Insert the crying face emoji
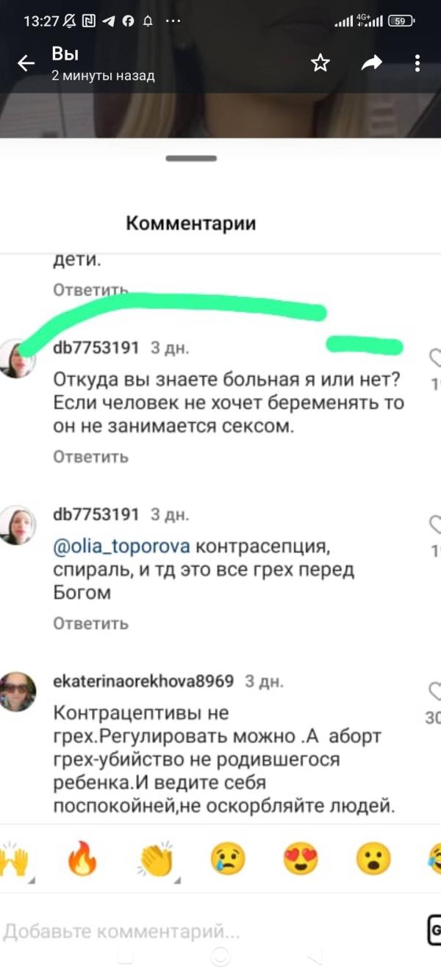 pos(228,859)
